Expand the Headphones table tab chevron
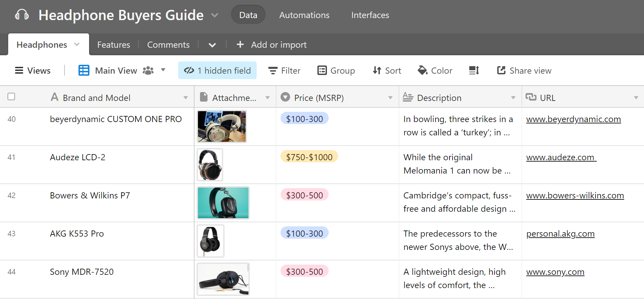Image resolution: width=644 pixels, height=299 pixels. (x=77, y=44)
